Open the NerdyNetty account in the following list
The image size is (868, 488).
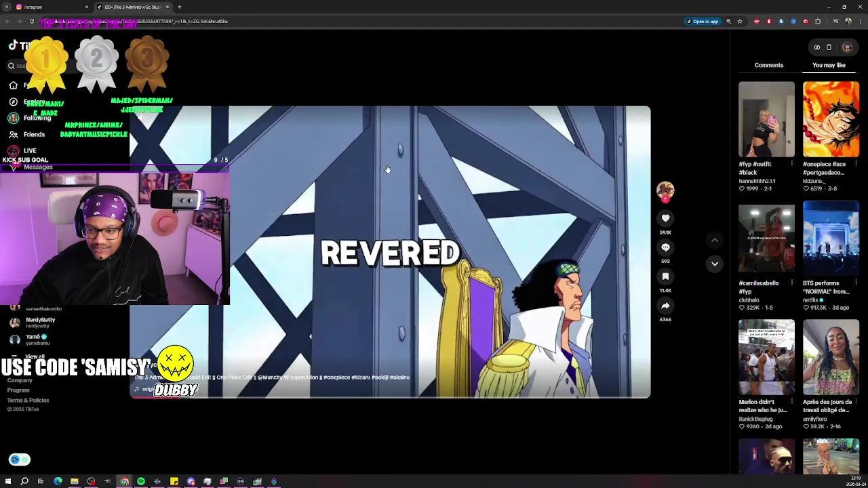(x=34, y=323)
